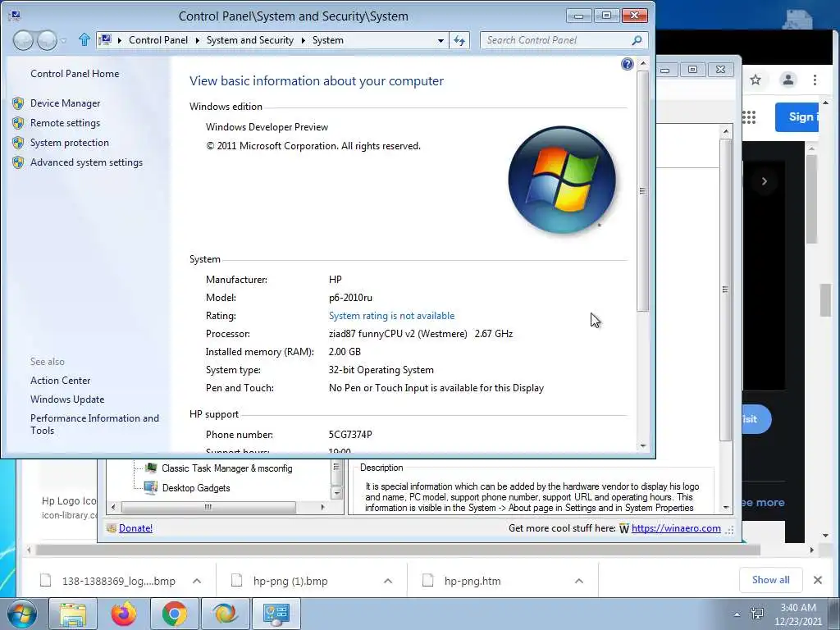Open Advanced system settings
This screenshot has width=840, height=630.
coord(86,162)
